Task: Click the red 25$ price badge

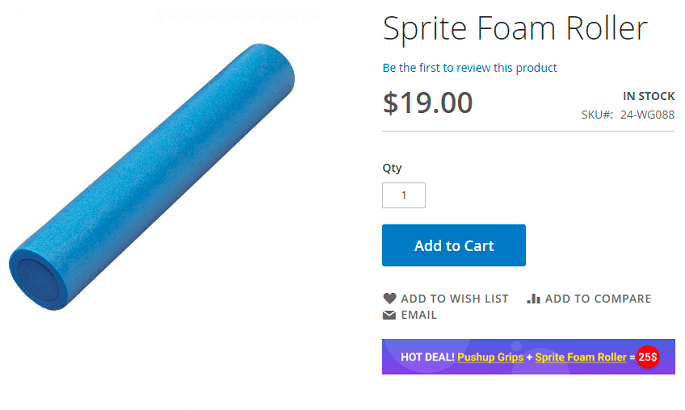Action: (648, 357)
